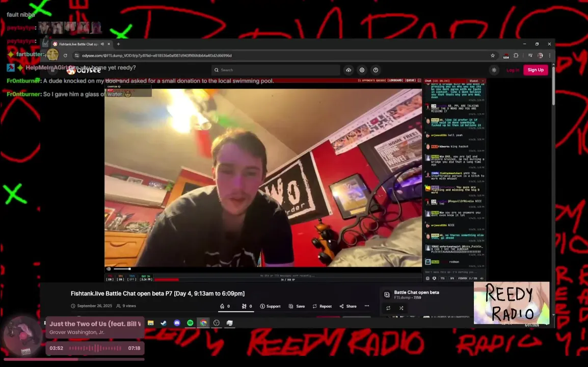The image size is (588, 367).
Task: Close the Fishtank.live Battle Chat tab
Action: [x=109, y=44]
